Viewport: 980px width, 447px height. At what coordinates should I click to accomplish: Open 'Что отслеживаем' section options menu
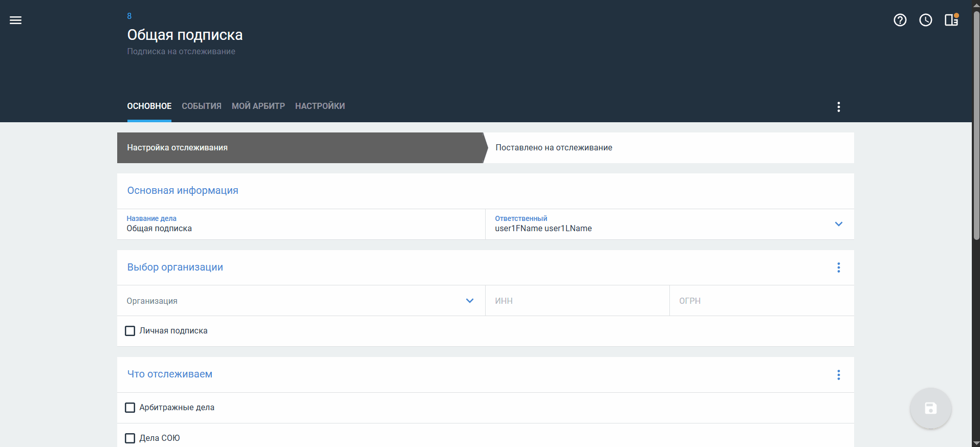coord(838,375)
